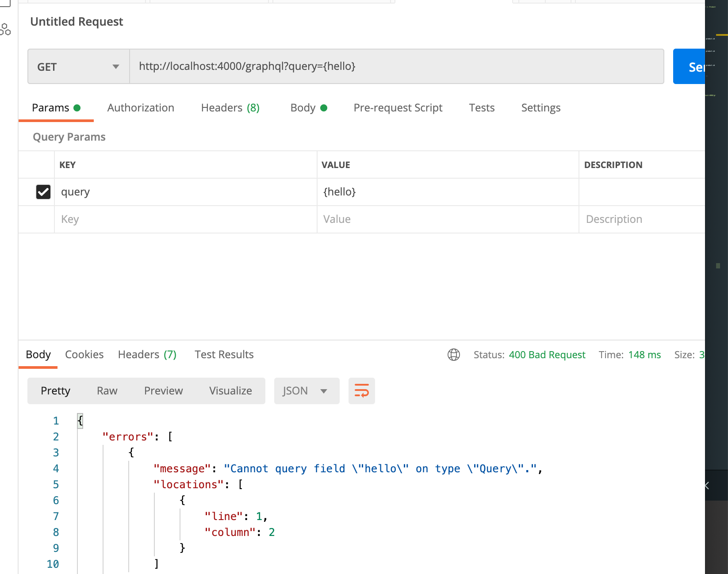
Task: Click the empty Description placeholder field
Action: click(x=642, y=219)
